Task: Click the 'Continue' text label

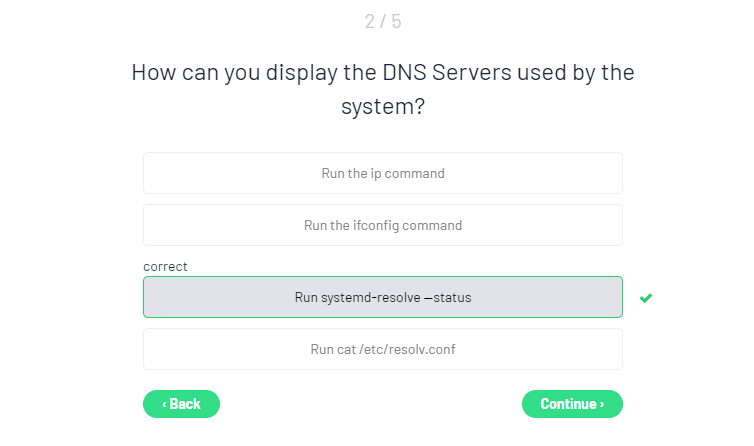Action: pyautogui.click(x=568, y=404)
